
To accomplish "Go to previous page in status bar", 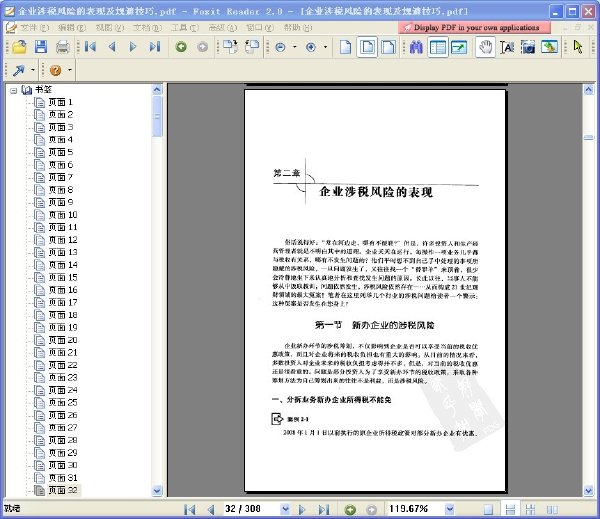I will pyautogui.click(x=211, y=509).
